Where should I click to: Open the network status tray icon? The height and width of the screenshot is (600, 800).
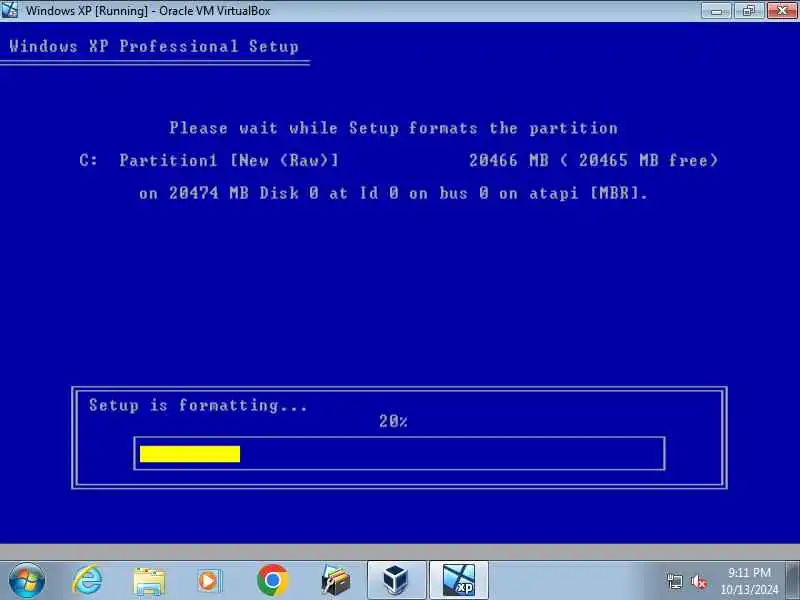click(674, 581)
